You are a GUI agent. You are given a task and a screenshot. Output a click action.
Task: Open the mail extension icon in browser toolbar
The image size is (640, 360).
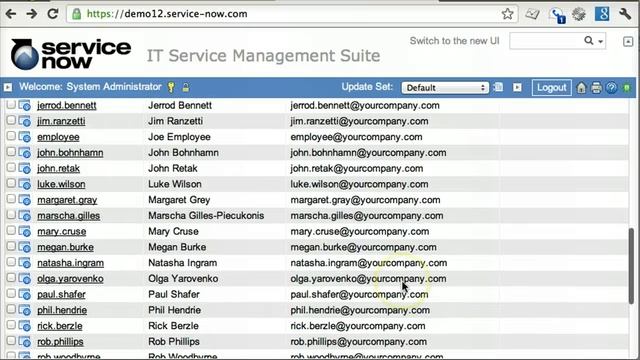click(532, 14)
